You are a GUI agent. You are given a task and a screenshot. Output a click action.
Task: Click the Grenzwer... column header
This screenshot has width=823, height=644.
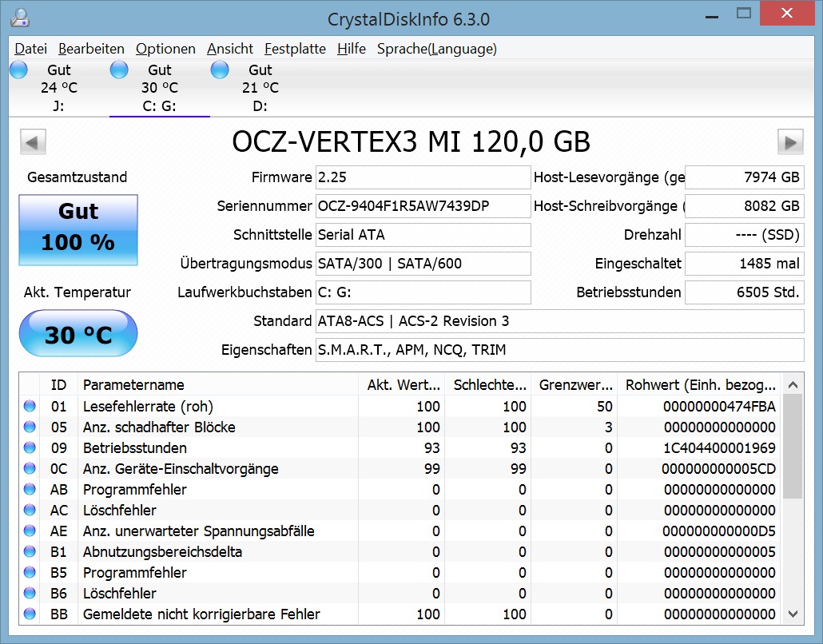pos(575,384)
